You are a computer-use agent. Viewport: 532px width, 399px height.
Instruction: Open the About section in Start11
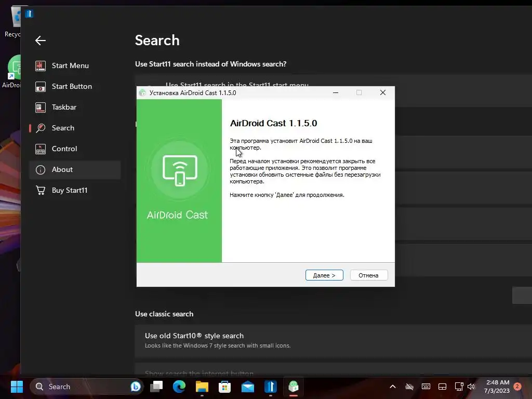(x=75, y=170)
